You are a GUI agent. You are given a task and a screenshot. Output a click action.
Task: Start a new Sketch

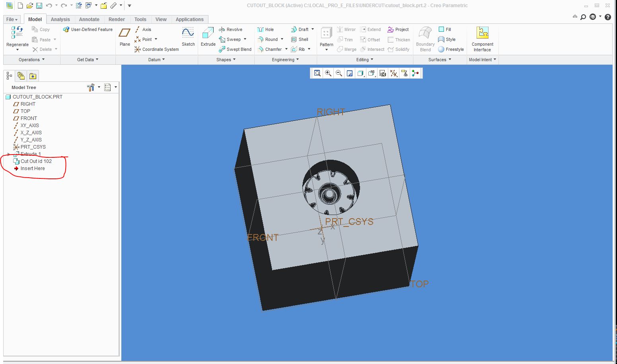(x=188, y=37)
